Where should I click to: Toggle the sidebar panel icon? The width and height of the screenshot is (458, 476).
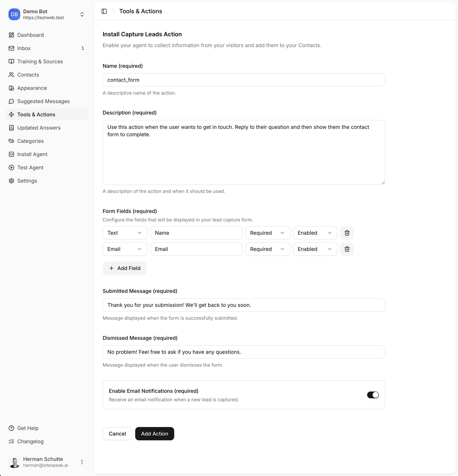point(104,11)
